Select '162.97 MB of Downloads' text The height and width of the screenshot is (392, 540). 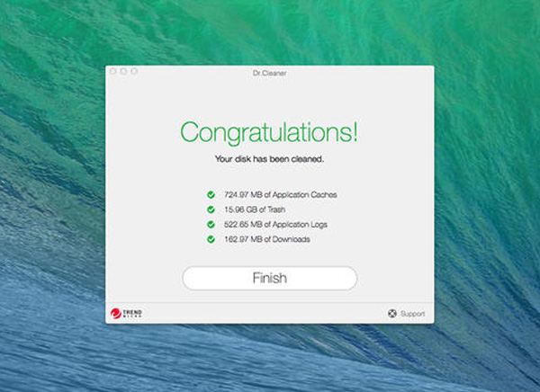coord(267,239)
